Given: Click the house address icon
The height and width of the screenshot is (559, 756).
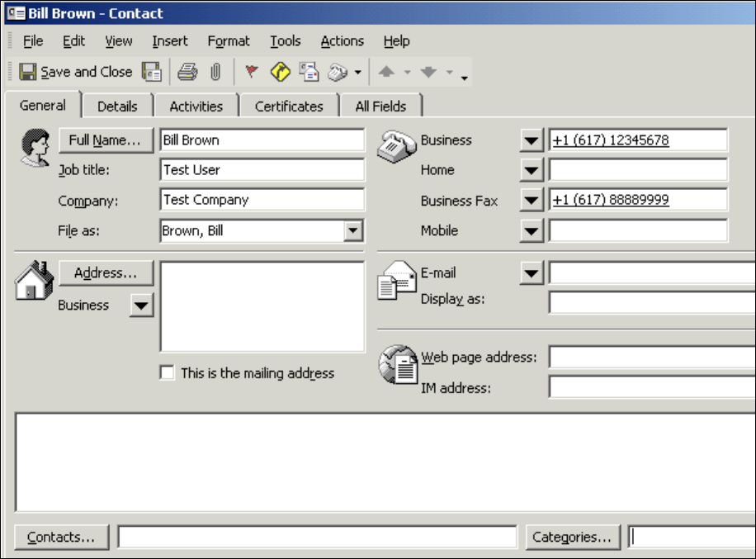Looking at the screenshot, I should [x=34, y=280].
